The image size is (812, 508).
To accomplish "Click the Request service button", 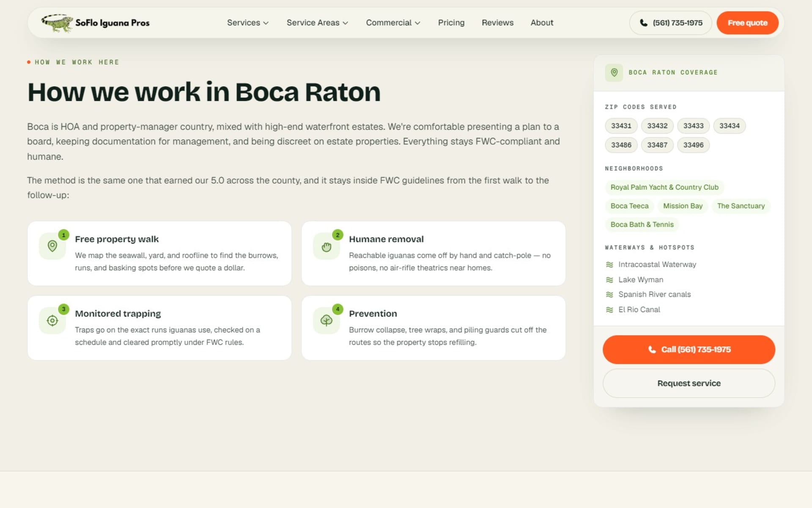I will (x=689, y=383).
